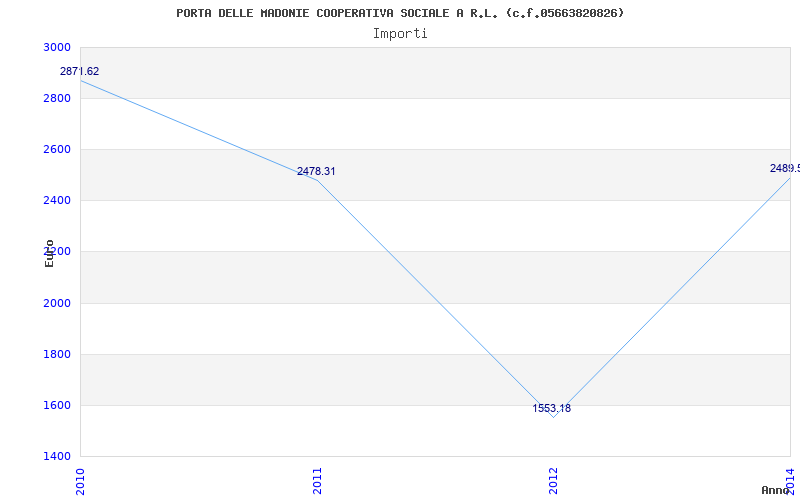This screenshot has width=800, height=500.
Task: Select the 1553.18 data label
Action: point(552,408)
